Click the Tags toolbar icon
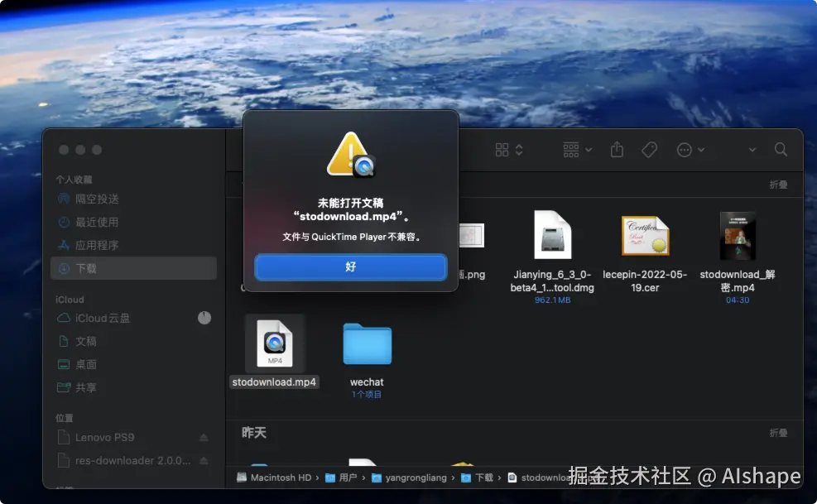 tap(649, 150)
